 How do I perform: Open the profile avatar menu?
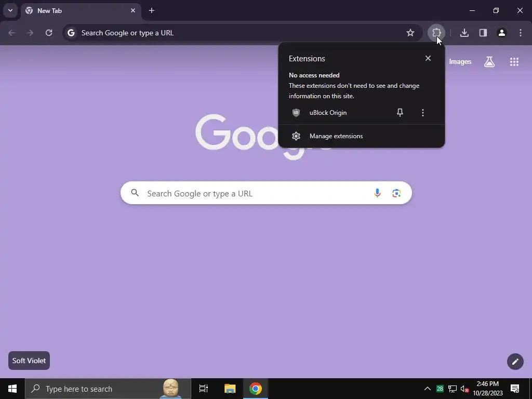pos(501,33)
